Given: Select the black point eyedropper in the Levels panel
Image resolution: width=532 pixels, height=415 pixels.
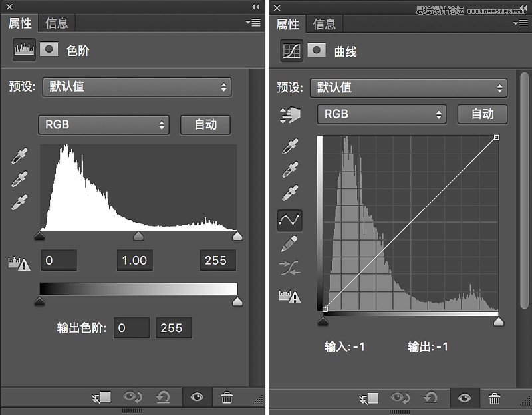Looking at the screenshot, I should click(19, 154).
